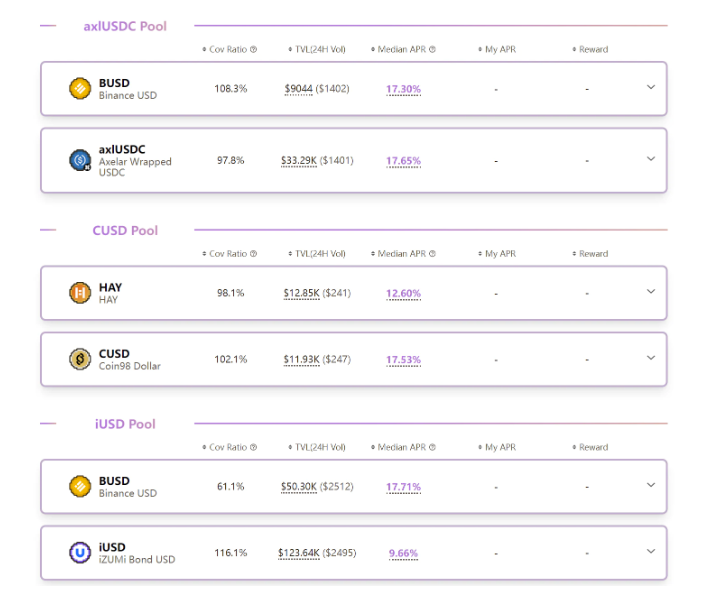Expand the iUSD iZUMi Bond USD row

point(651,551)
